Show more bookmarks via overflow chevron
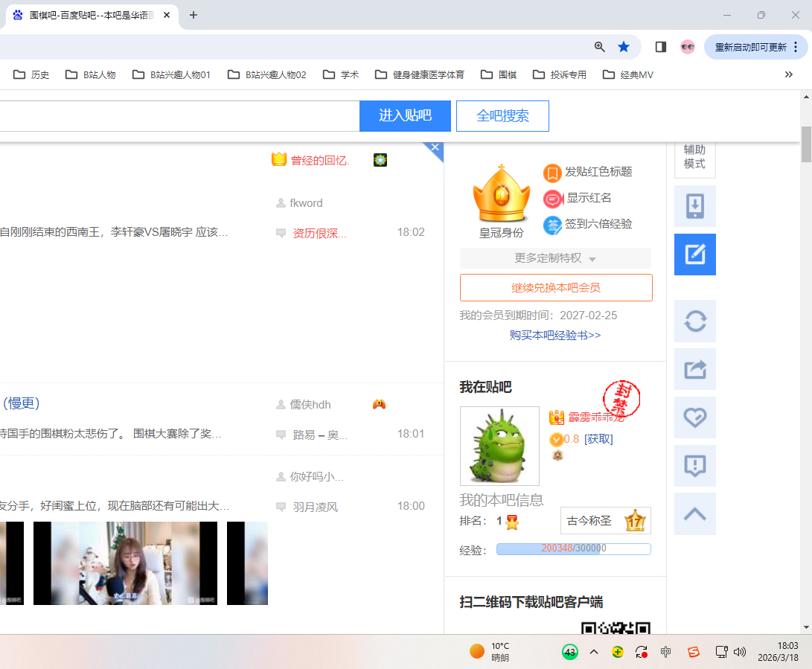This screenshot has height=669, width=812. 789,74
